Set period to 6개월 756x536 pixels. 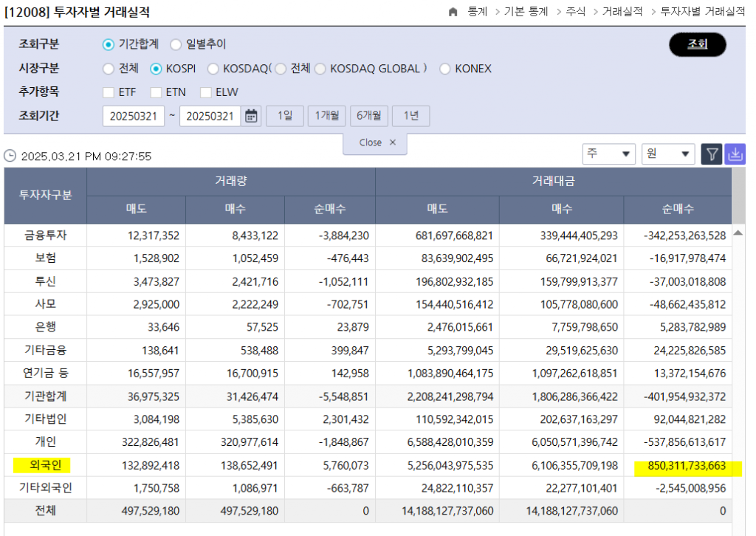[368, 116]
